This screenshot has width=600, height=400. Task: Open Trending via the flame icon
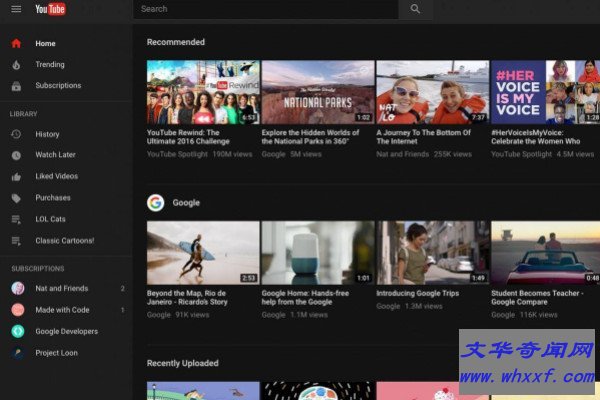click(16, 65)
